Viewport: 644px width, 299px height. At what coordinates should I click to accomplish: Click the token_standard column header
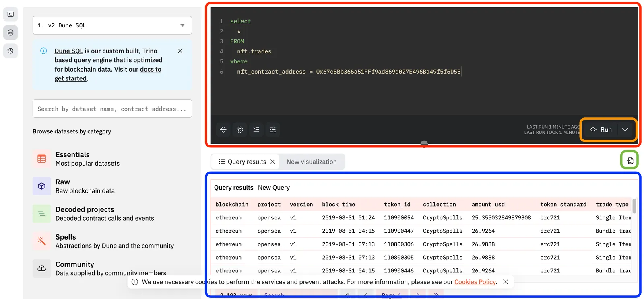(x=563, y=204)
